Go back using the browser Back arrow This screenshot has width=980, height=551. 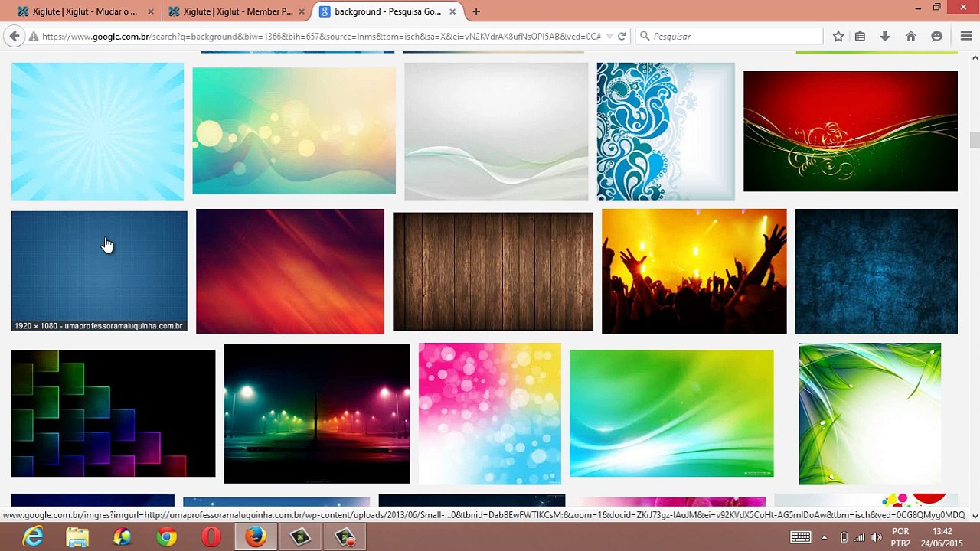[14, 36]
